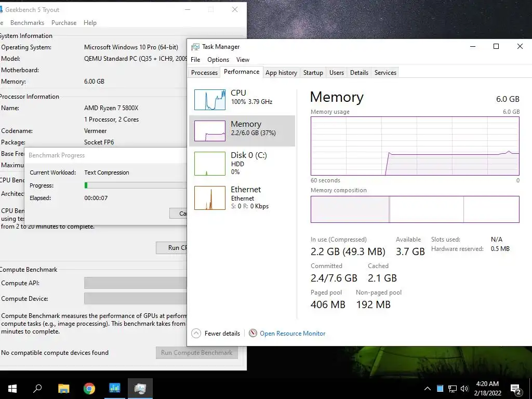Click the blue square tray icon

440,389
